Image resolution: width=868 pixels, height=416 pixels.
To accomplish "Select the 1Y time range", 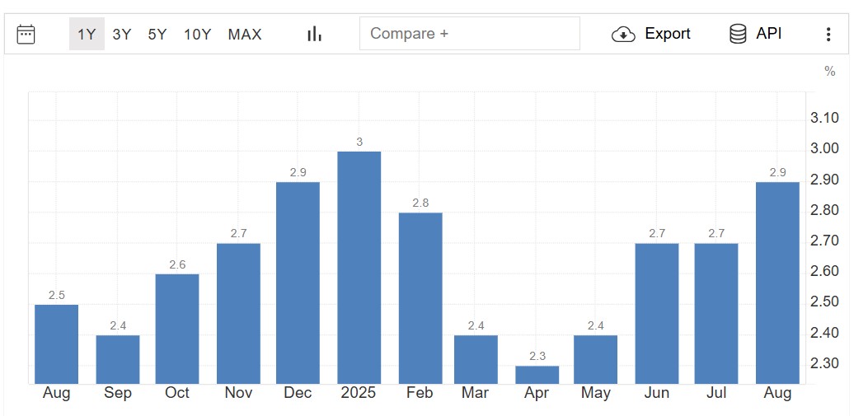I will tap(87, 34).
